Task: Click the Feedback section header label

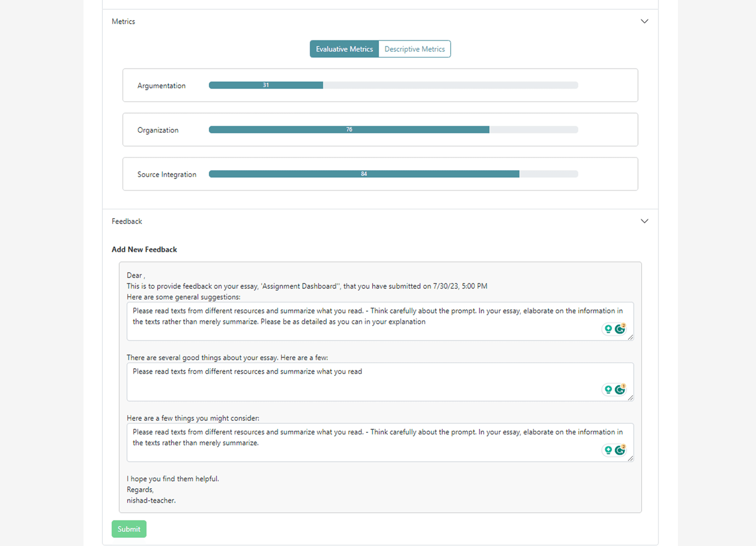Action: point(127,221)
